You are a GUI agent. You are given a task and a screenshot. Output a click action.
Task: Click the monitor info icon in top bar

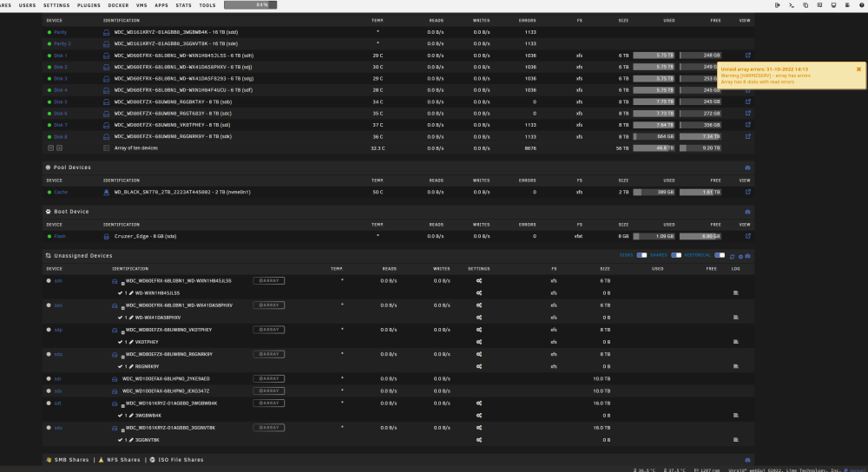pos(833,5)
